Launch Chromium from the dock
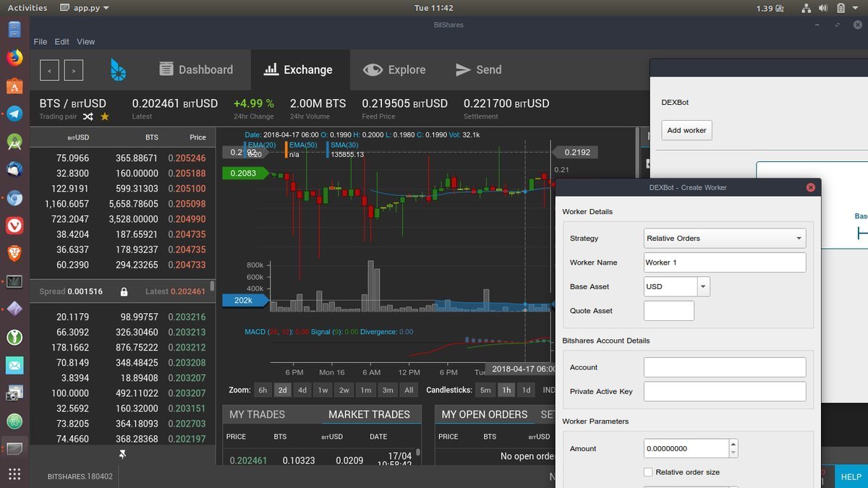Viewport: 868px width, 488px height. tap(14, 198)
